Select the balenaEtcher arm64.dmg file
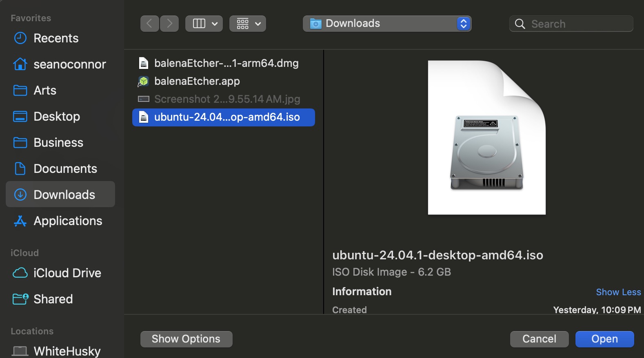Image resolution: width=644 pixels, height=358 pixels. pyautogui.click(x=224, y=63)
